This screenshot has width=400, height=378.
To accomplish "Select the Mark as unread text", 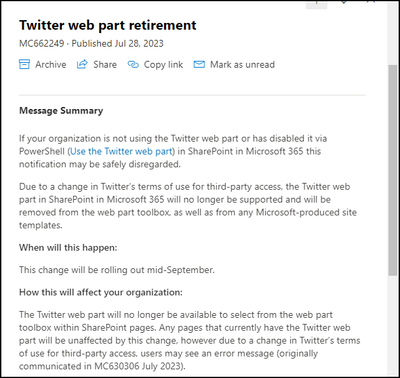I will [242, 65].
